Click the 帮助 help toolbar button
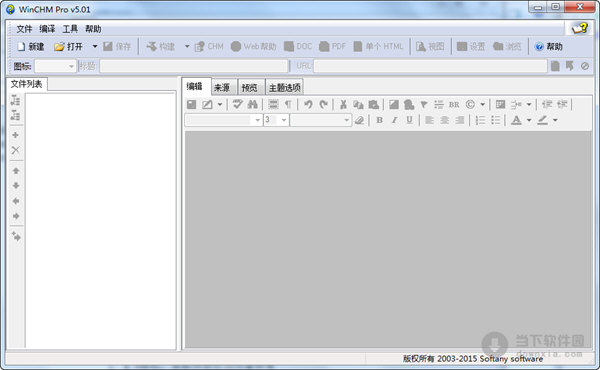Image resolution: width=600 pixels, height=370 pixels. pyautogui.click(x=549, y=47)
